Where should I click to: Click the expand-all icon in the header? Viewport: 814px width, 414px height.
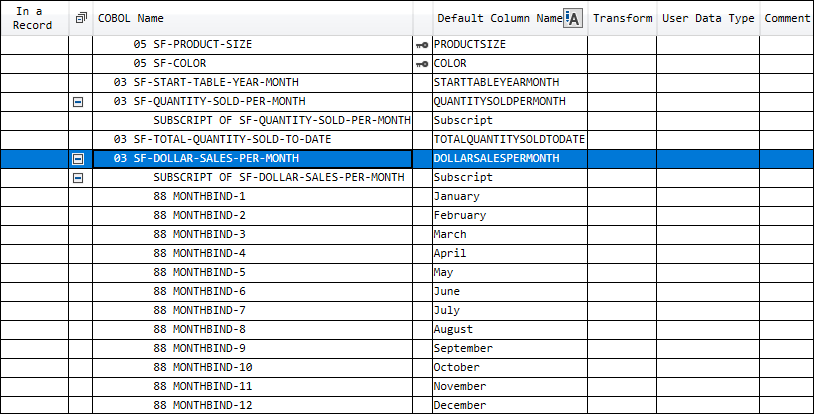pyautogui.click(x=81, y=18)
